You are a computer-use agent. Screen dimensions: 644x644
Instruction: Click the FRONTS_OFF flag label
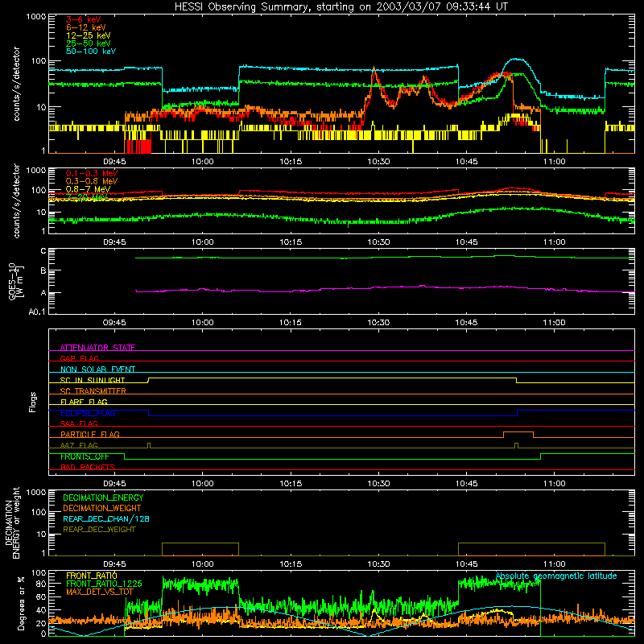[85, 456]
